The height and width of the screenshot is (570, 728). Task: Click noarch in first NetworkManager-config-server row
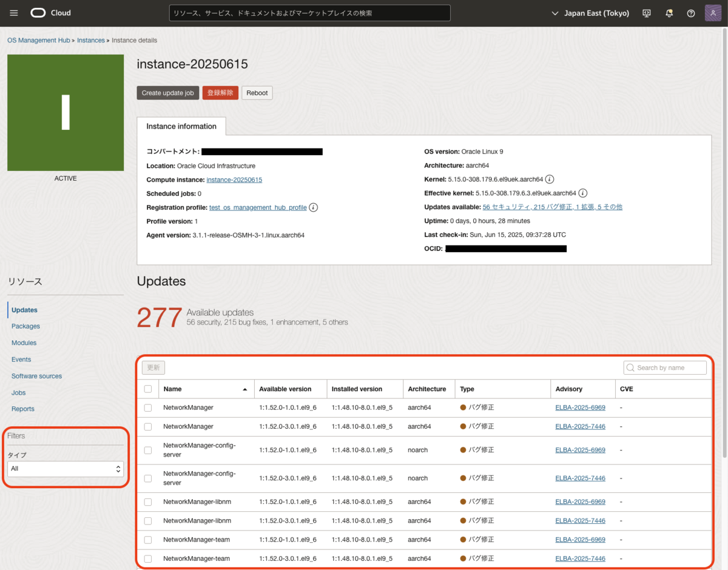[418, 451]
